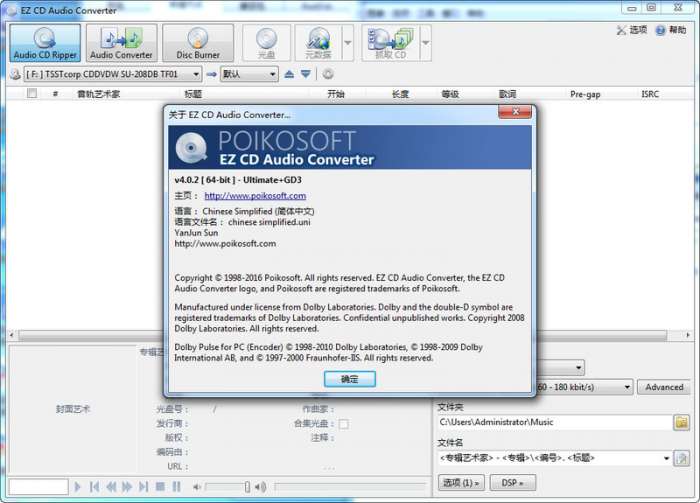Click the playback time display field
Screen dimensions: 700x503
(38, 486)
